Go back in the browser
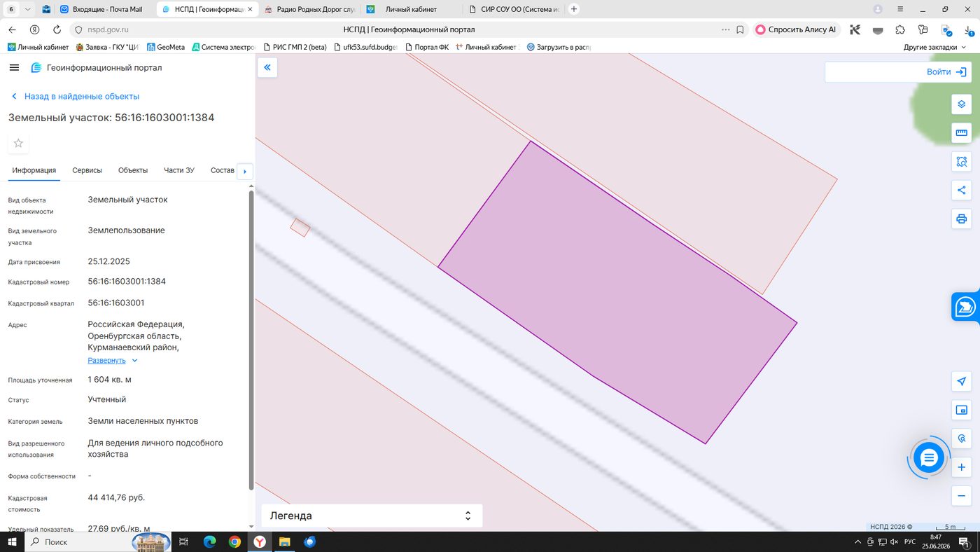980x552 pixels. (x=12, y=30)
